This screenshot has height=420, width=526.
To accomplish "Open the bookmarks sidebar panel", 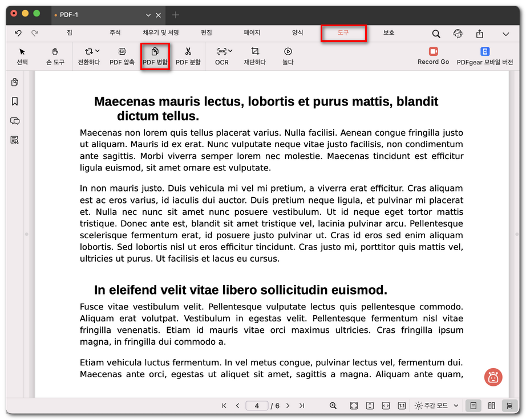I will point(15,101).
